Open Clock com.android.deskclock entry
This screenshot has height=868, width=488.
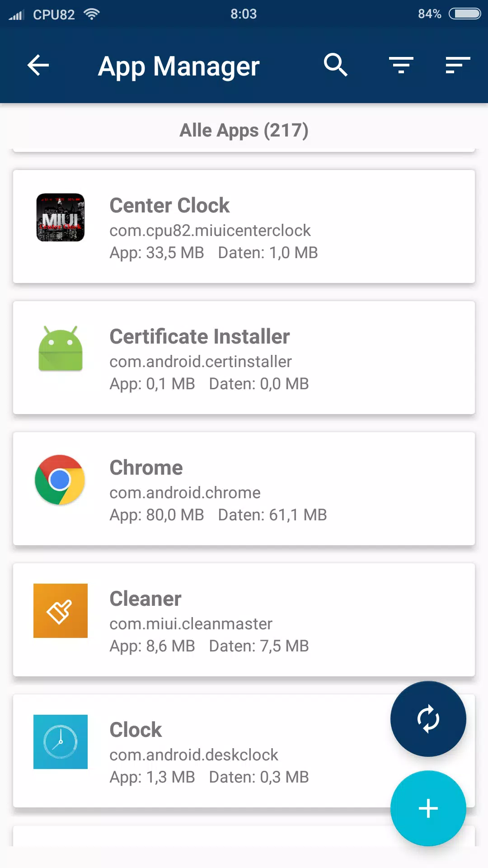coord(244,751)
